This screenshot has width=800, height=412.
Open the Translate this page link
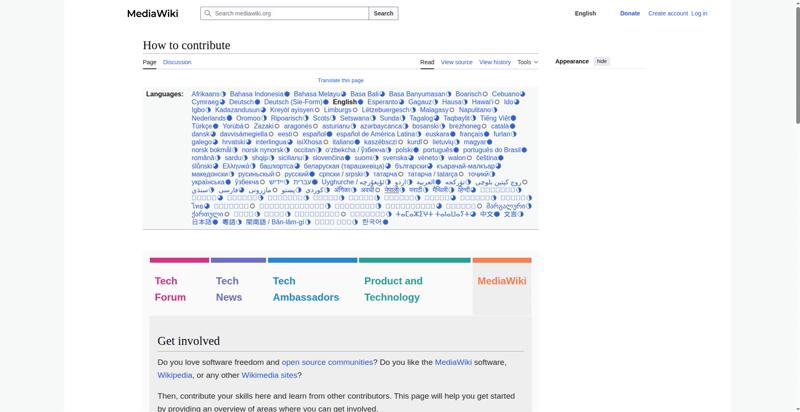[x=340, y=80]
